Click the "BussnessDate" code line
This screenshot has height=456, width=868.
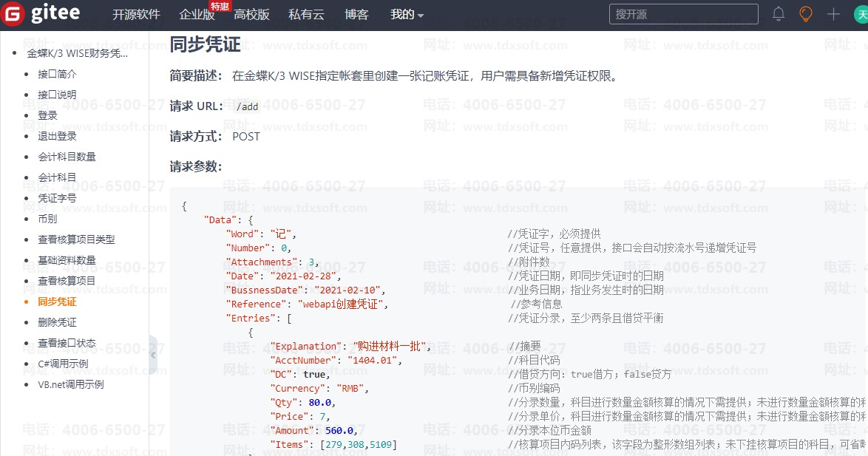[305, 290]
